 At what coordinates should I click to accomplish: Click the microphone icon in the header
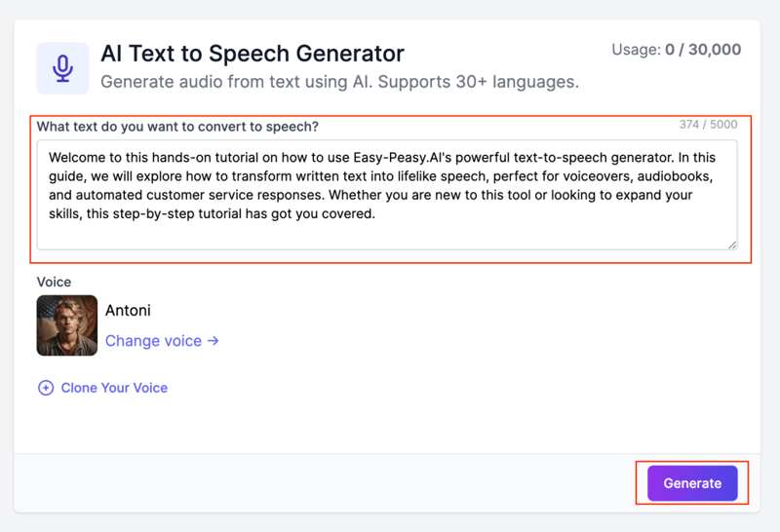coord(62,67)
